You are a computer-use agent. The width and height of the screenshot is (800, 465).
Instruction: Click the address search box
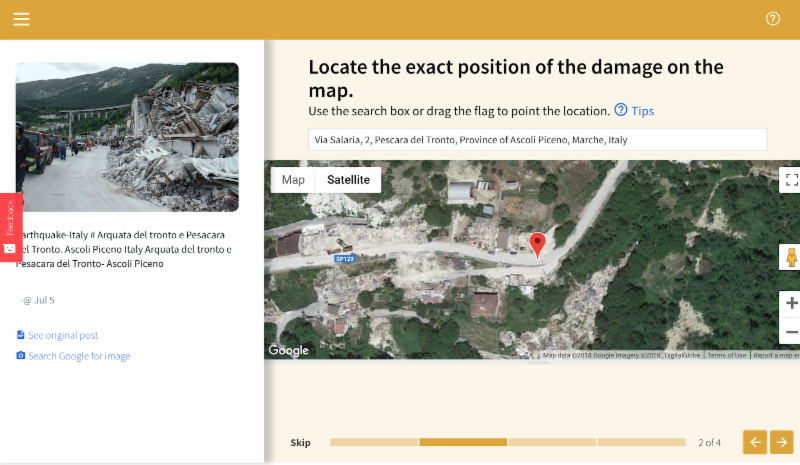point(537,140)
